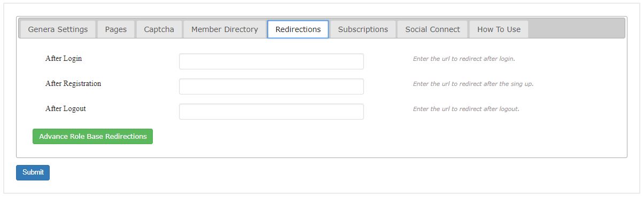644x197 pixels.
Task: View the How To Use tab
Action: (x=499, y=29)
